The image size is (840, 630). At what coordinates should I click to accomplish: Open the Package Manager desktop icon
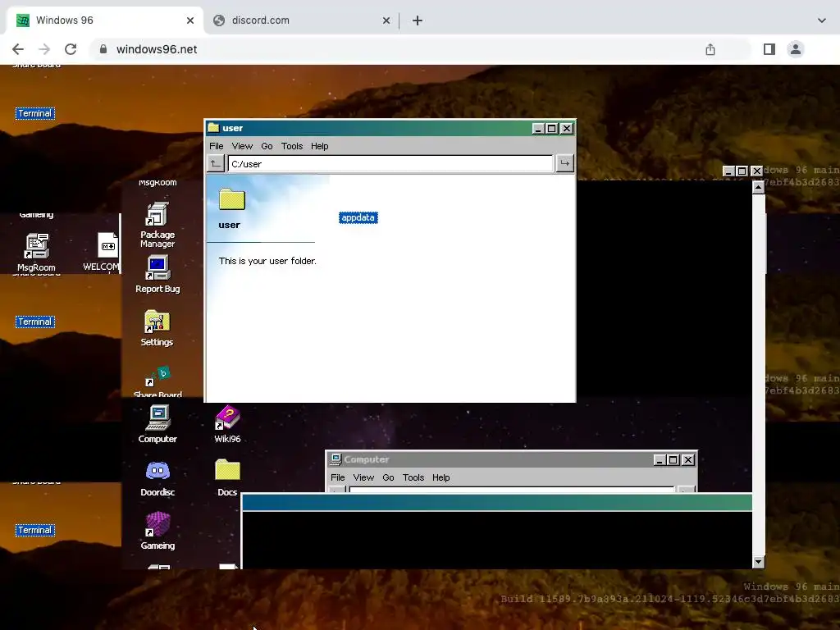tap(157, 225)
